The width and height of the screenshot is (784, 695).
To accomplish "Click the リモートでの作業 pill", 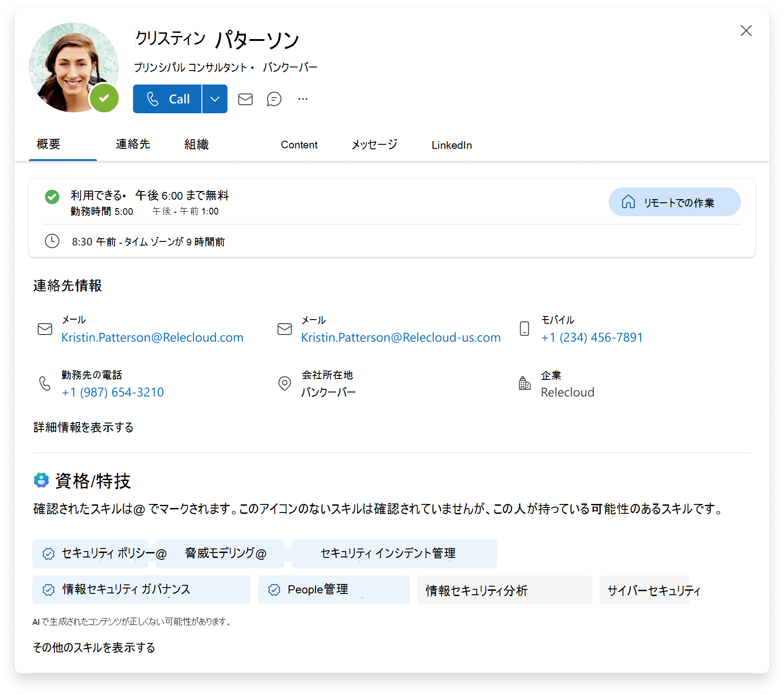I will pos(674,202).
